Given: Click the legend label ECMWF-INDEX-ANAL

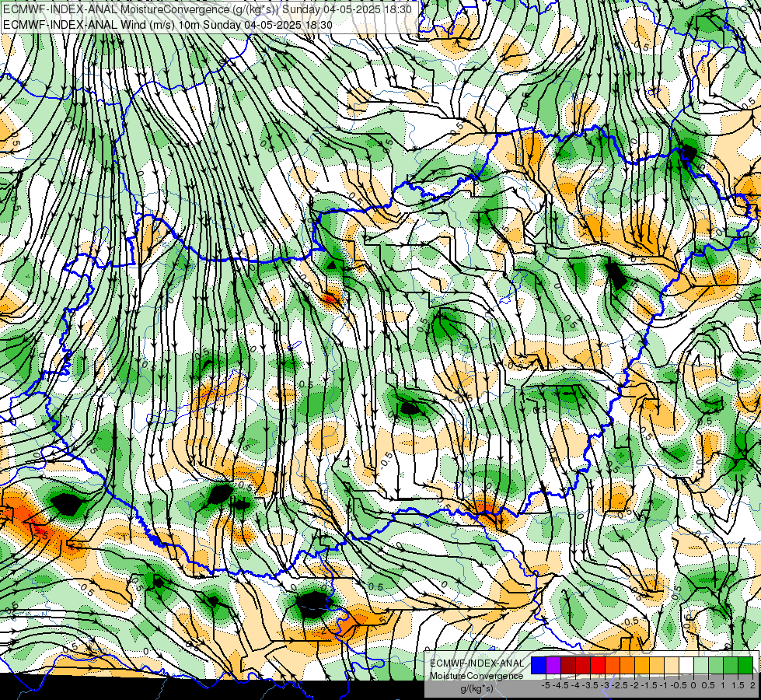Looking at the screenshot, I should (477, 663).
